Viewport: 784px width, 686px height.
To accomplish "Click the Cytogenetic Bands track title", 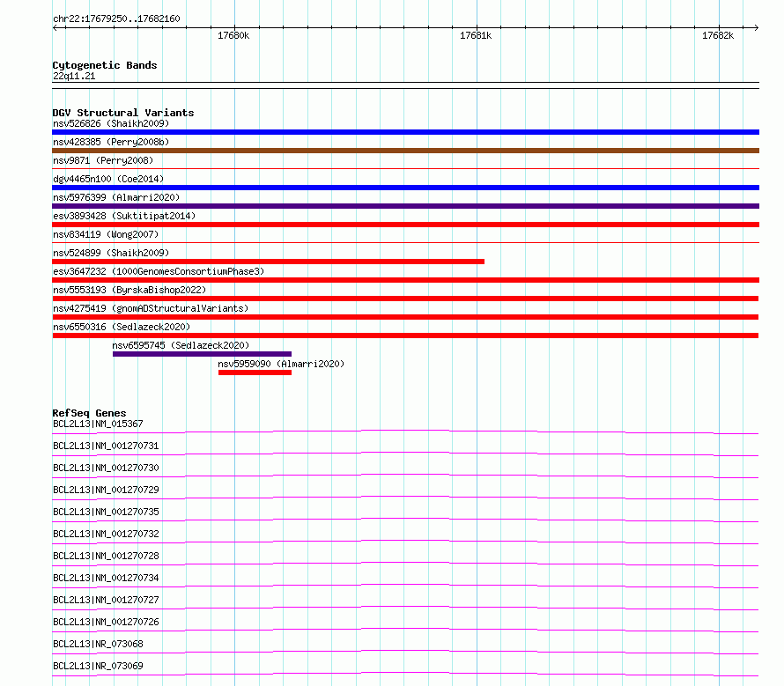I will click(x=105, y=65).
